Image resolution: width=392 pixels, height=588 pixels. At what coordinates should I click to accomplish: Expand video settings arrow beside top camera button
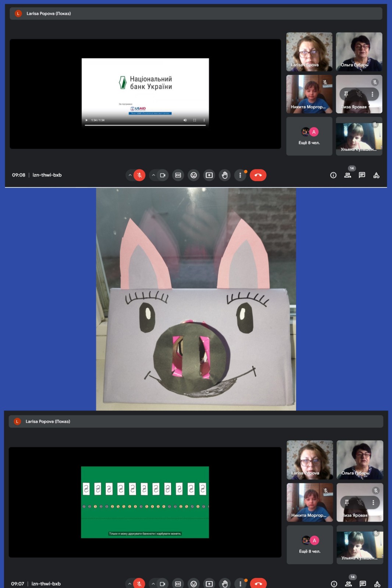click(153, 175)
